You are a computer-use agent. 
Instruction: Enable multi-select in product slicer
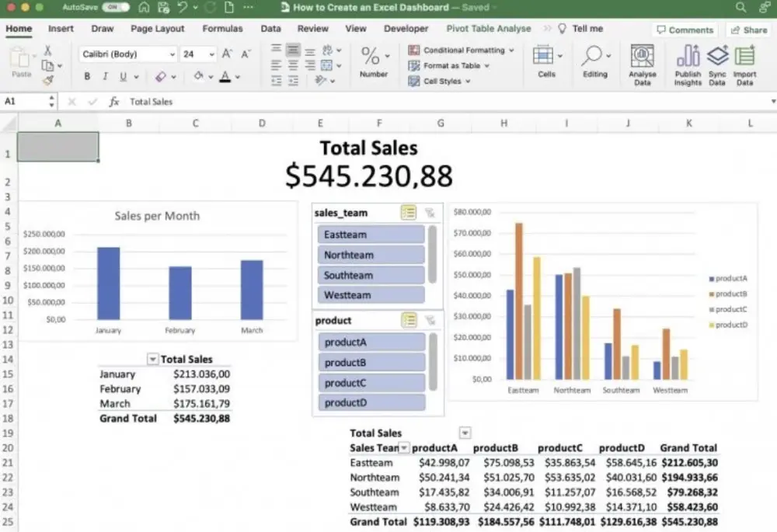pos(409,321)
